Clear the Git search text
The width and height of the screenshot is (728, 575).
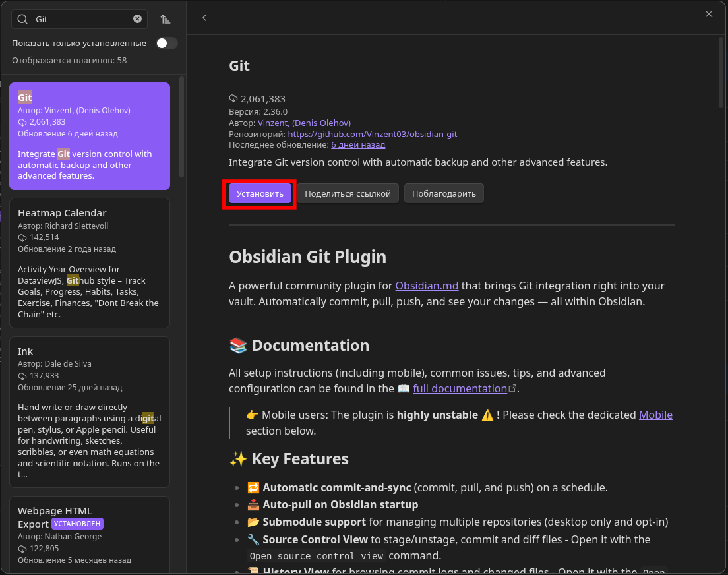[x=137, y=19]
